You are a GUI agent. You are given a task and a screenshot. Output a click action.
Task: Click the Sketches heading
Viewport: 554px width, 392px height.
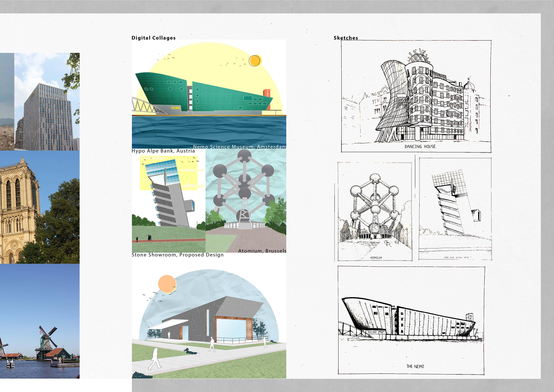346,38
